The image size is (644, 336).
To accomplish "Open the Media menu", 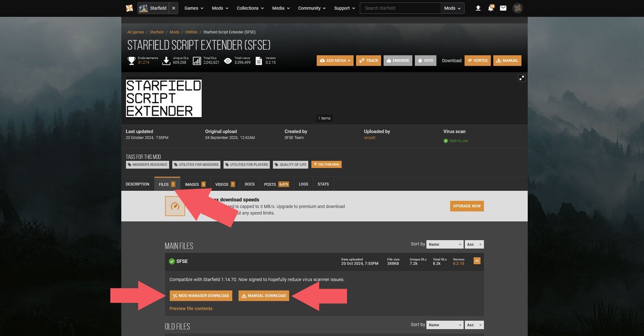I will (x=281, y=8).
